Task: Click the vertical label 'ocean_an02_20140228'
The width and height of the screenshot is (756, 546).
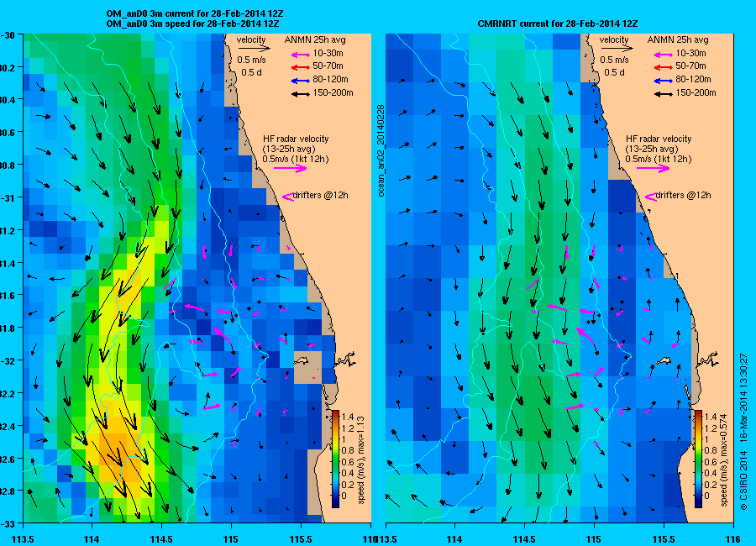Action: point(381,150)
